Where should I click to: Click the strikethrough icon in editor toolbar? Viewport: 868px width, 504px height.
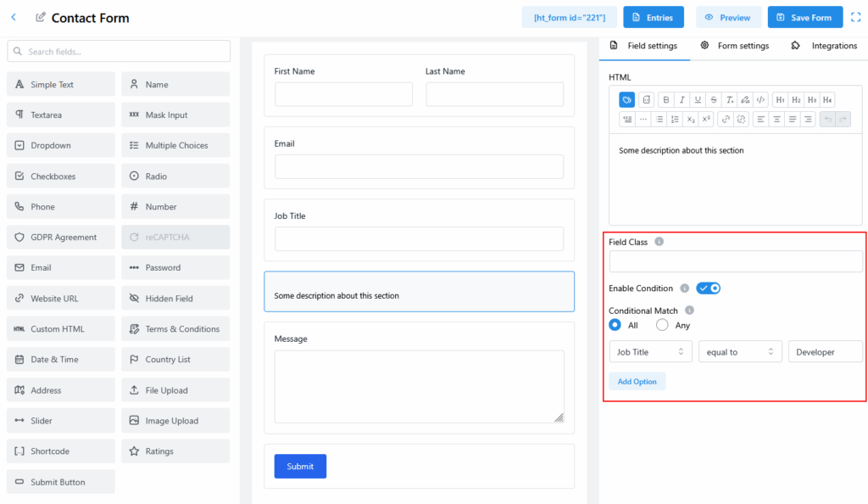[714, 99]
